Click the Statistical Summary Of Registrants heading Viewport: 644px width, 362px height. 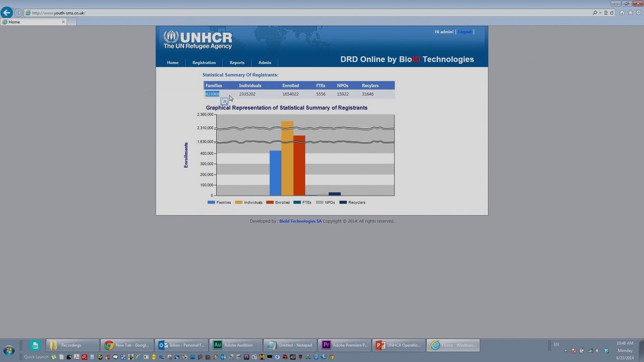point(240,75)
